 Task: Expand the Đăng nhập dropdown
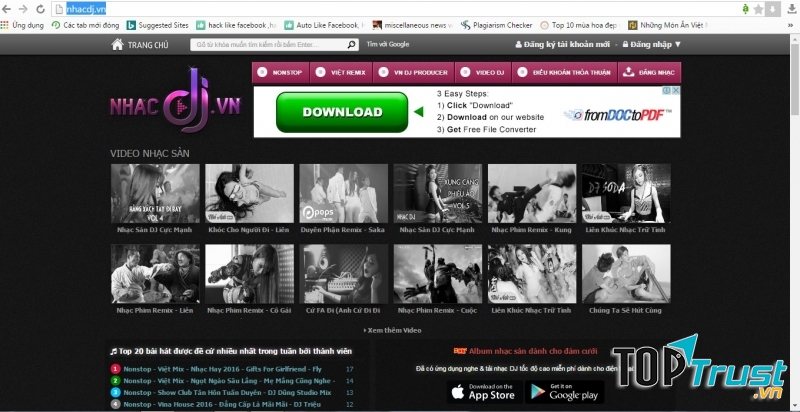(652, 44)
